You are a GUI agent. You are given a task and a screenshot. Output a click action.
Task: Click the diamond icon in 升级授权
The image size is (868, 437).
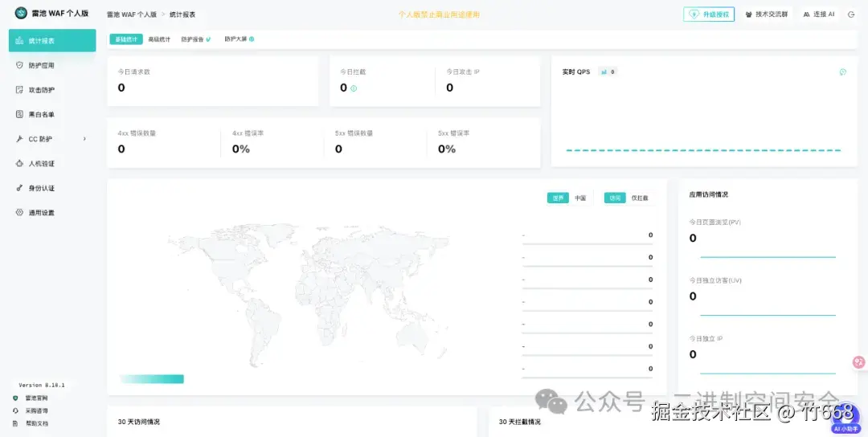(694, 14)
